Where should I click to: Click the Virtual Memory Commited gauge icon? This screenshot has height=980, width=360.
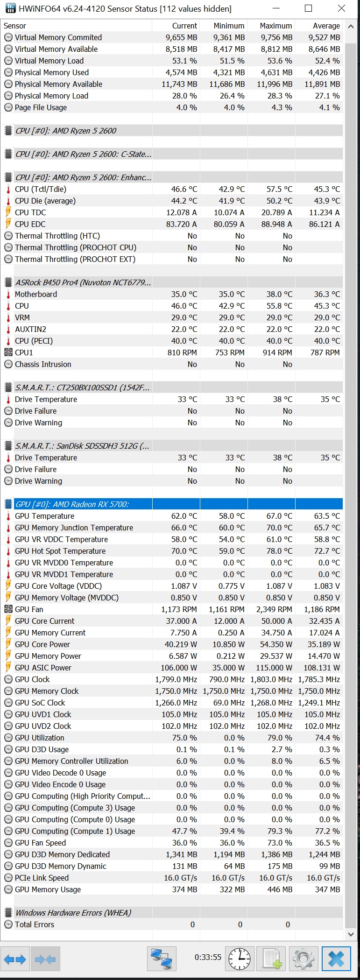[x=8, y=37]
